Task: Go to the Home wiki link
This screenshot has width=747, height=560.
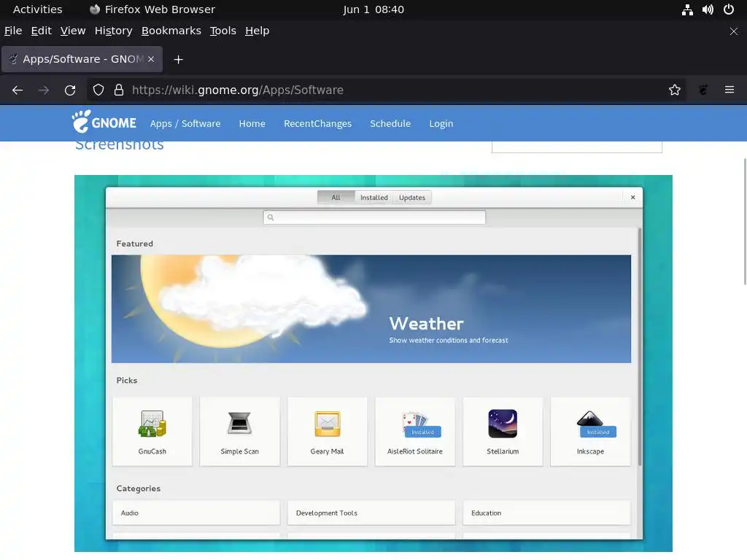Action: [252, 124]
